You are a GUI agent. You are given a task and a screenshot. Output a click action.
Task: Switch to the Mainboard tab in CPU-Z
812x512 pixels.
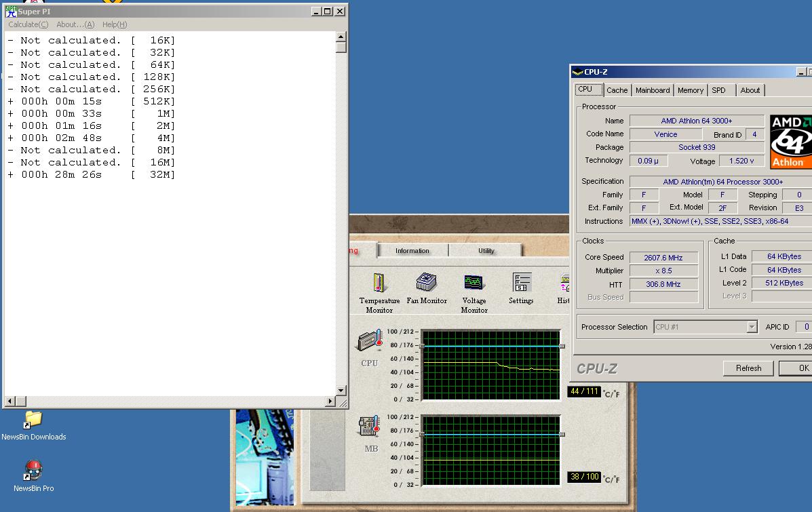653,90
